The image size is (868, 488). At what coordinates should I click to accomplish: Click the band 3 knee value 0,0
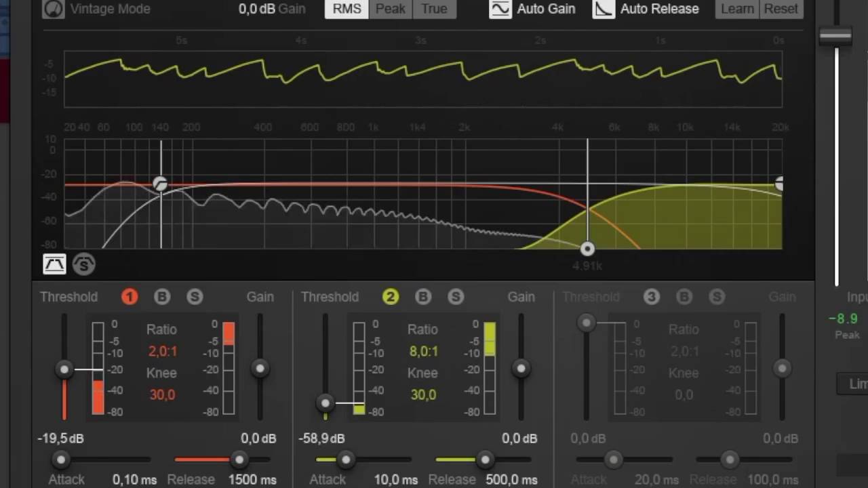tap(684, 394)
